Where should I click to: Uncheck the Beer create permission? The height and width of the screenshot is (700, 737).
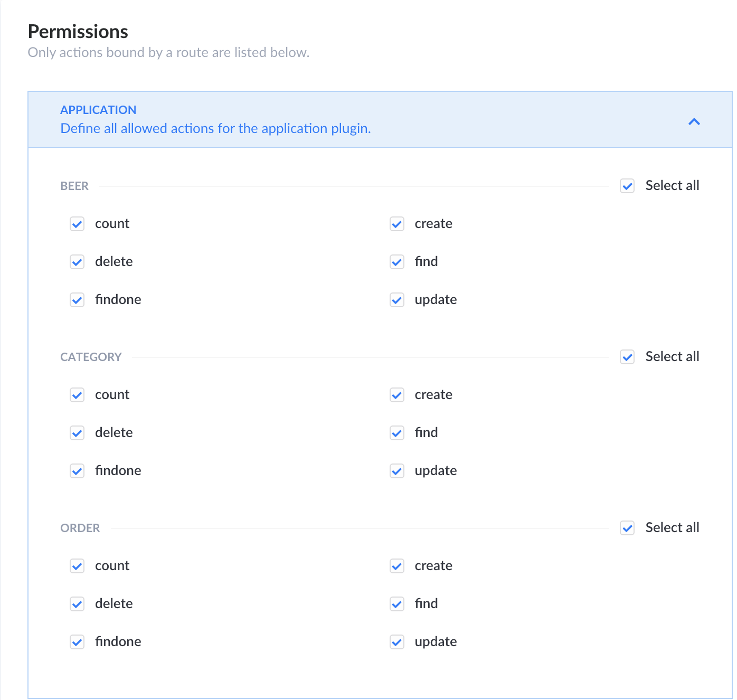(x=397, y=224)
